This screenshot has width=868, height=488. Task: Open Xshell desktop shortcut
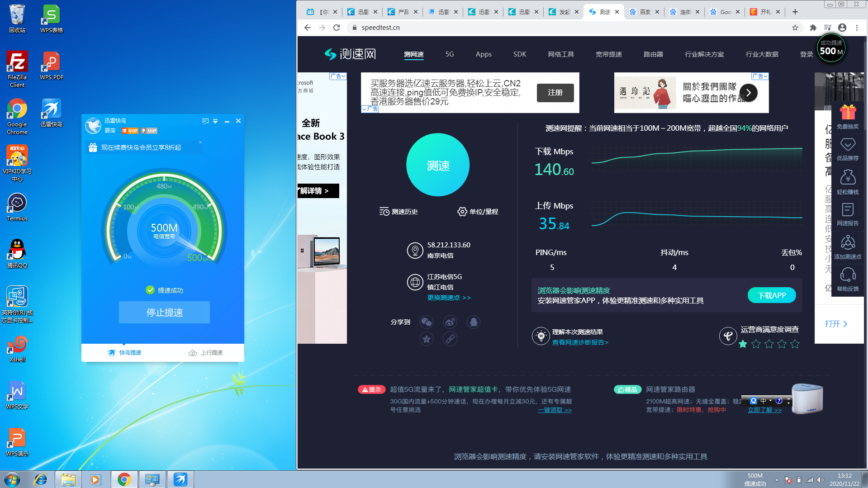click(17, 348)
